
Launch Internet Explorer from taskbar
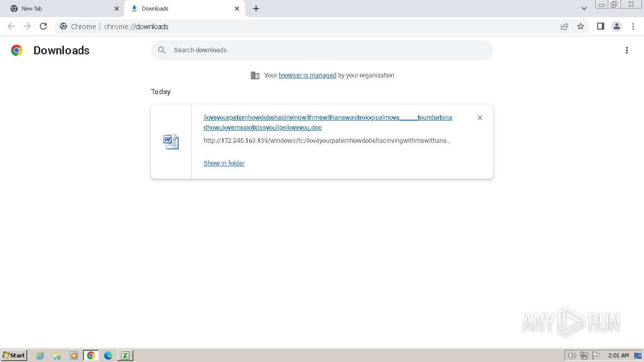(x=40, y=355)
